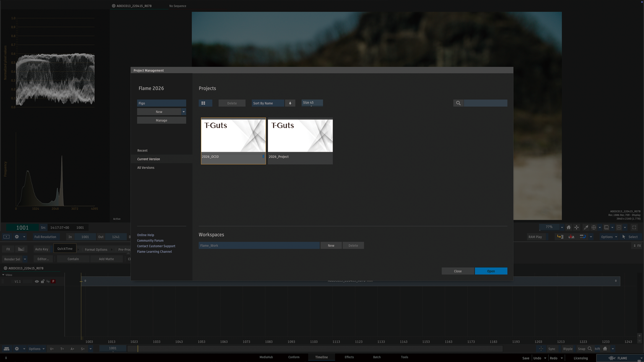Click the timeline settings gear icon
This screenshot has height=362, width=644.
tap(17, 349)
